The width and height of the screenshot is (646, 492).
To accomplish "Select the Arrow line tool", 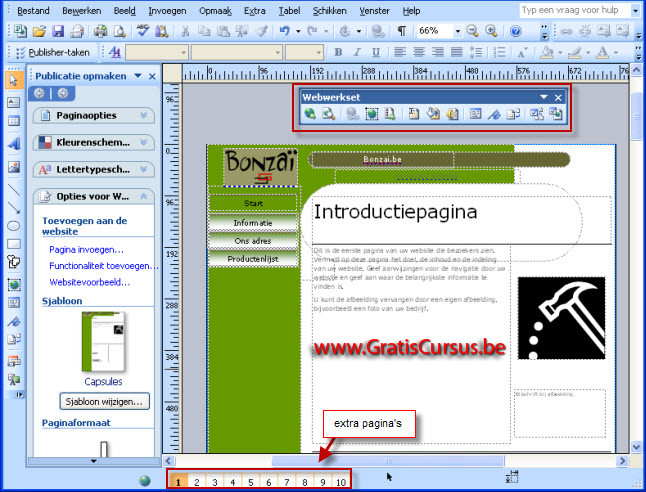I will [x=14, y=208].
